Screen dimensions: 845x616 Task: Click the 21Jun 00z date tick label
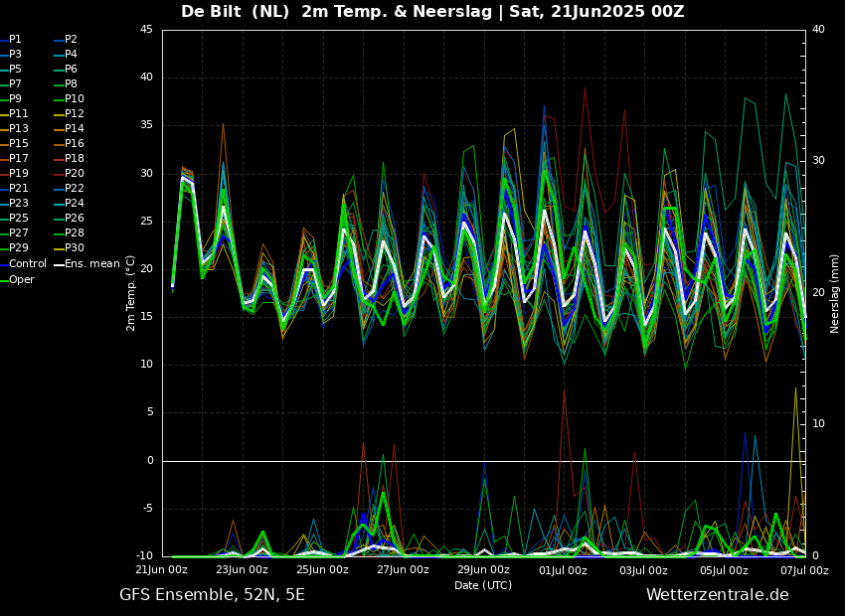(x=161, y=570)
